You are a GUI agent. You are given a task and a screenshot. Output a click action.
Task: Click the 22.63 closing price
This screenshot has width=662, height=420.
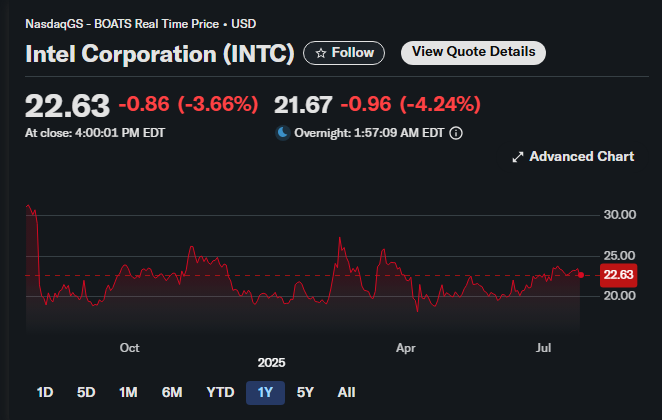click(67, 106)
